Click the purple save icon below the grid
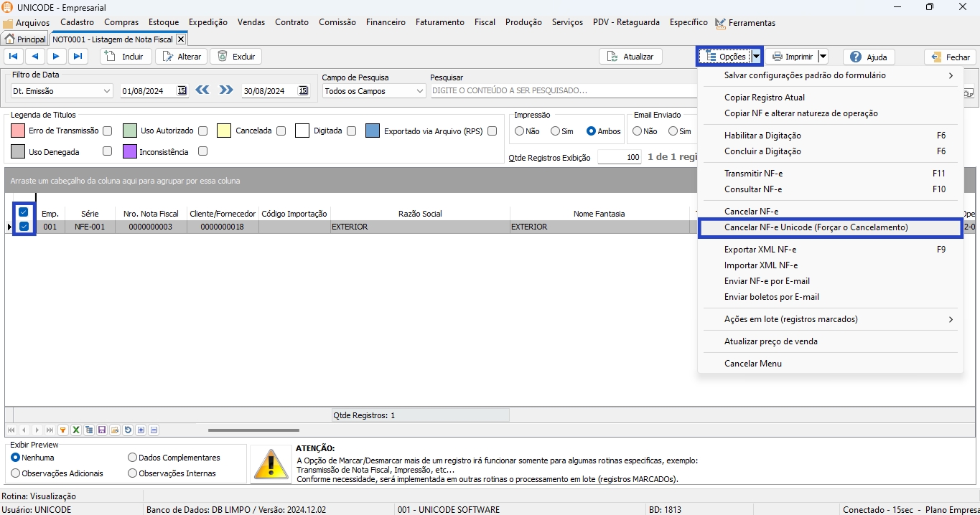Viewport: 980px width, 515px height. click(x=102, y=430)
